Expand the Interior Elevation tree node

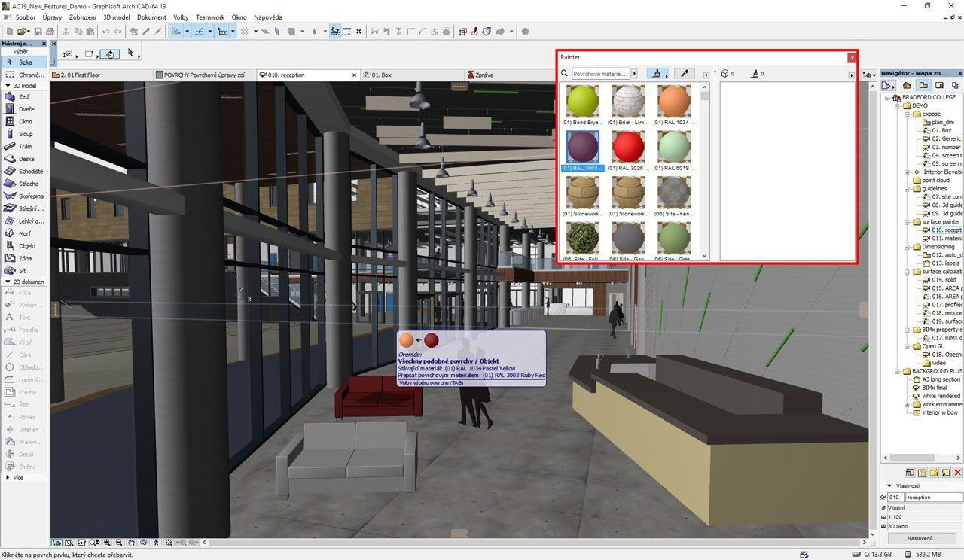tap(908, 172)
